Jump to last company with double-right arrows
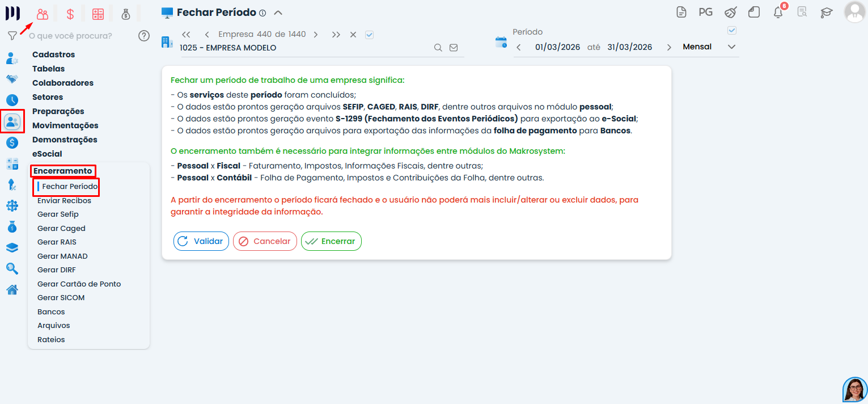868x404 pixels. click(x=336, y=35)
